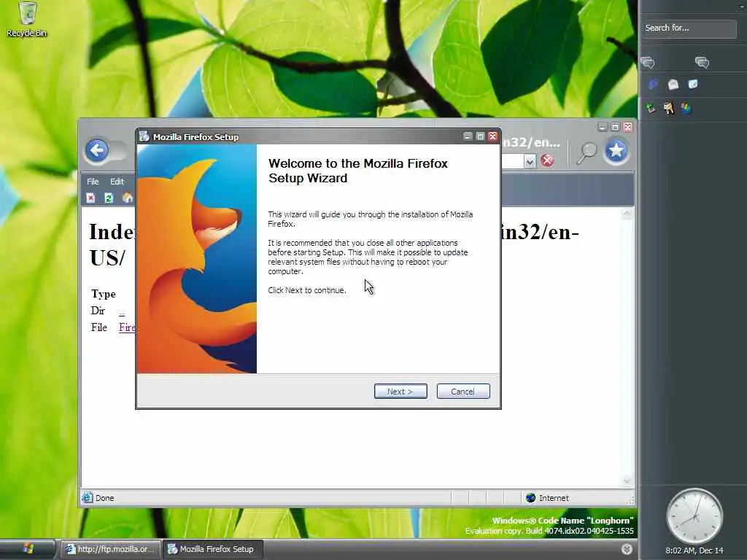Image resolution: width=747 pixels, height=560 pixels.
Task: Click the red stop icon in browser toolbar
Action: (91, 198)
